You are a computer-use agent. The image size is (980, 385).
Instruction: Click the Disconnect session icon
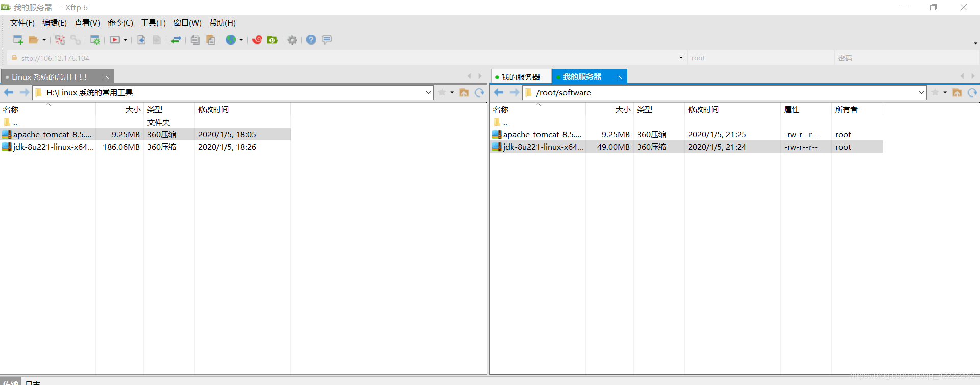(x=60, y=40)
